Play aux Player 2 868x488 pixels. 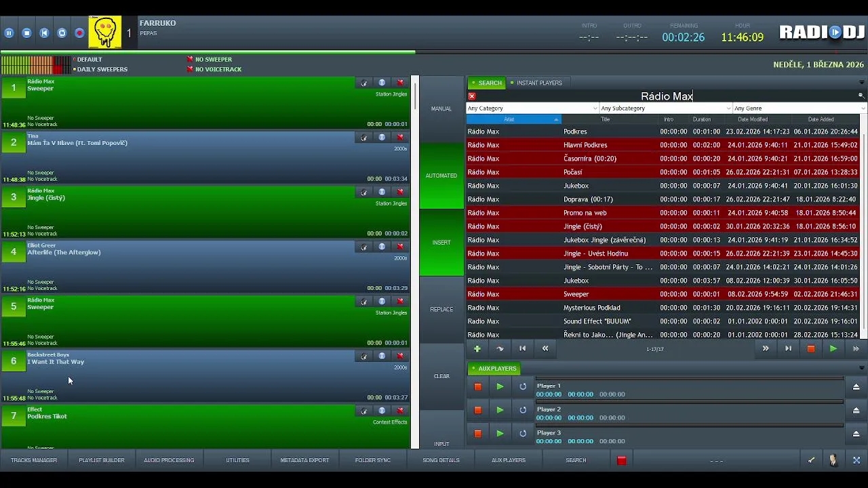click(x=500, y=410)
